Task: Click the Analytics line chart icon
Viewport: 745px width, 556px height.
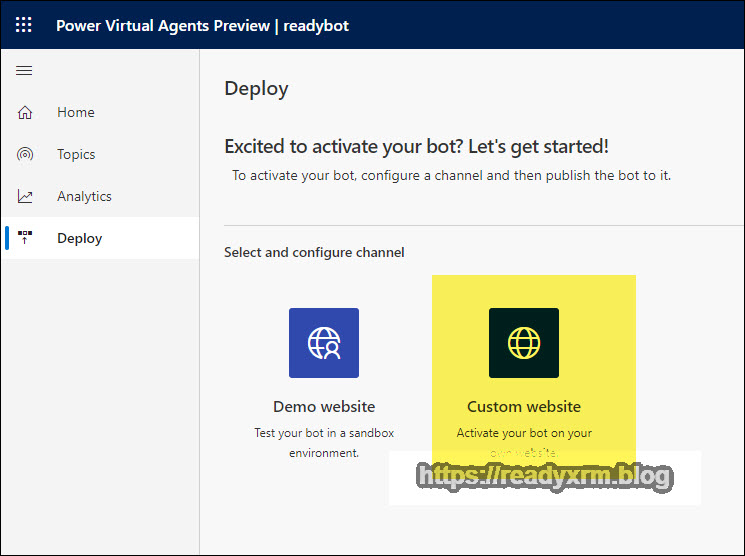Action: (x=25, y=197)
